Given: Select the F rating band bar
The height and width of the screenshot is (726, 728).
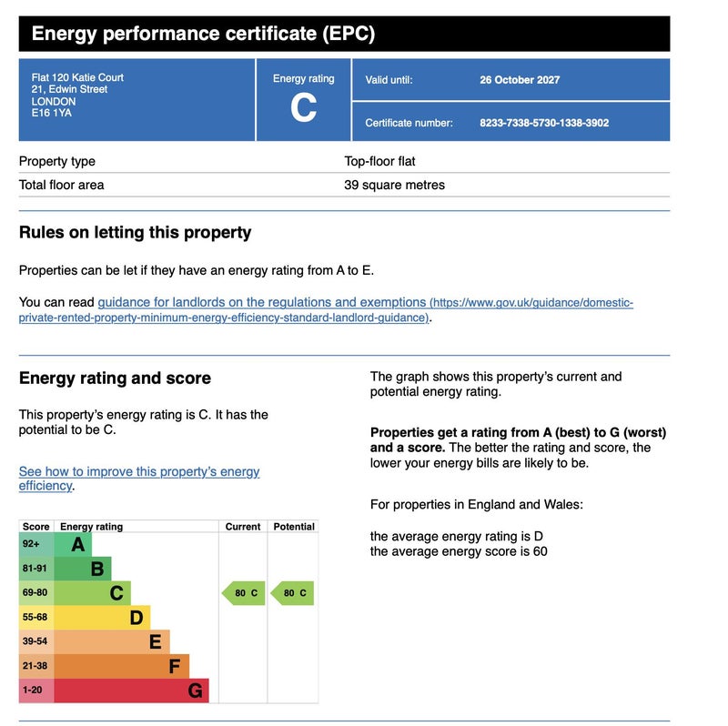Looking at the screenshot, I should tap(123, 667).
